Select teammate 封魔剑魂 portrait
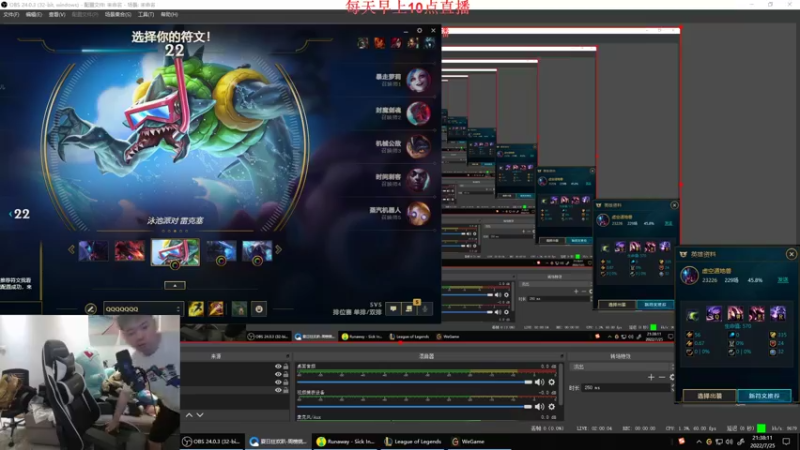The height and width of the screenshot is (450, 800). (x=418, y=113)
